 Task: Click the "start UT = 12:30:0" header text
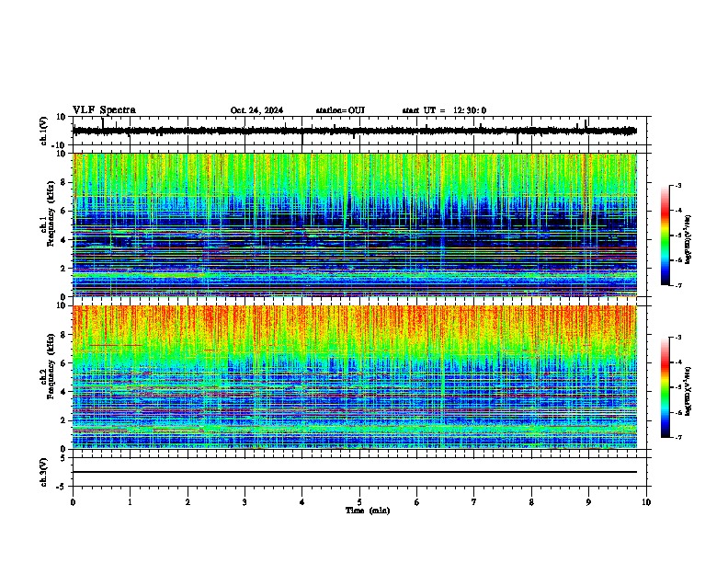pyautogui.click(x=444, y=110)
